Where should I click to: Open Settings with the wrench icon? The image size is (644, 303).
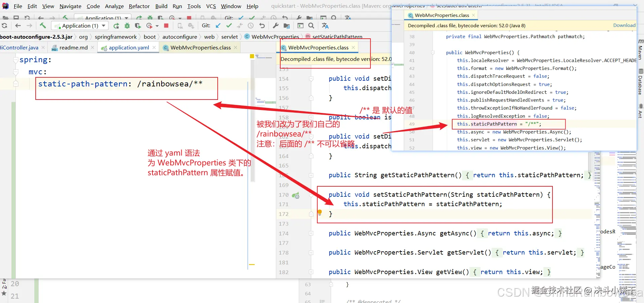[276, 26]
